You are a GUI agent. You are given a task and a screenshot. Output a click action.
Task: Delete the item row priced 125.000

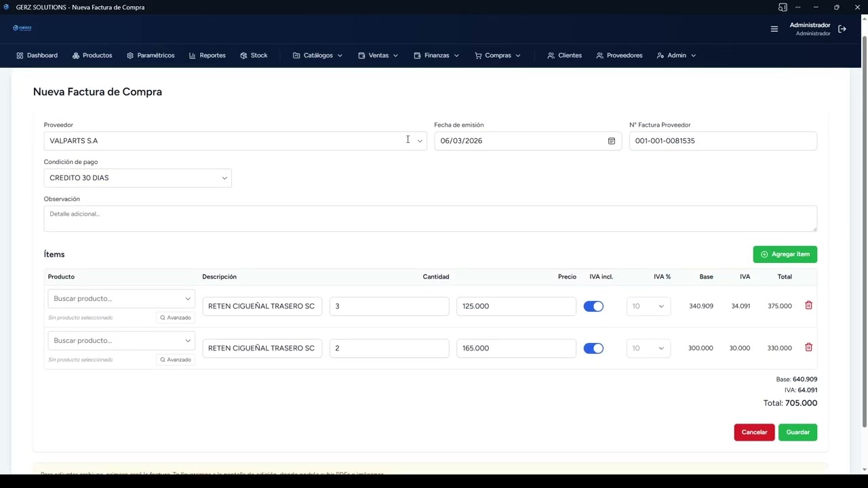(x=808, y=306)
